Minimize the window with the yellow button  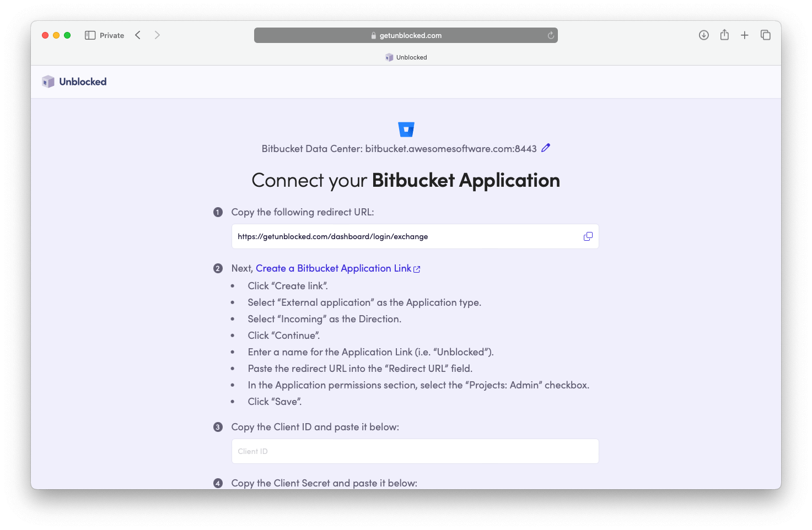pos(56,35)
